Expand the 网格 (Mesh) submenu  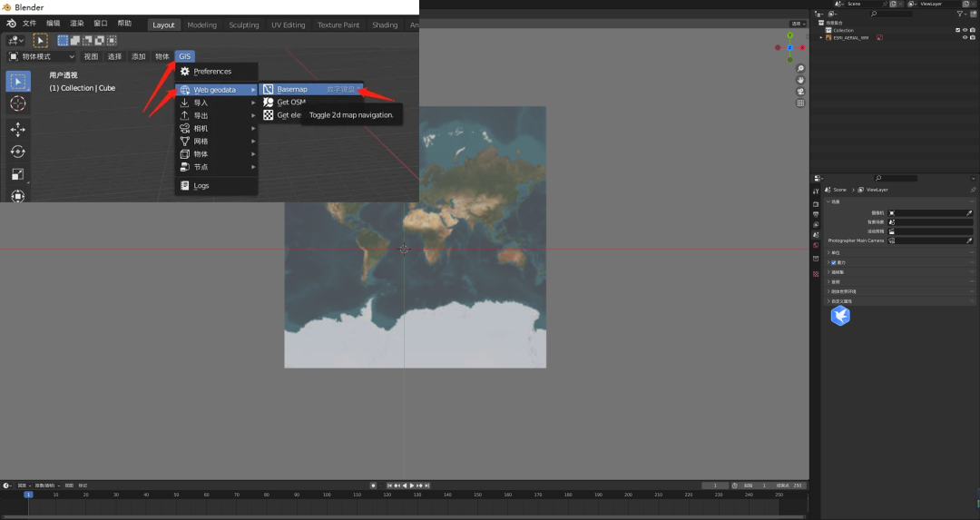(216, 142)
